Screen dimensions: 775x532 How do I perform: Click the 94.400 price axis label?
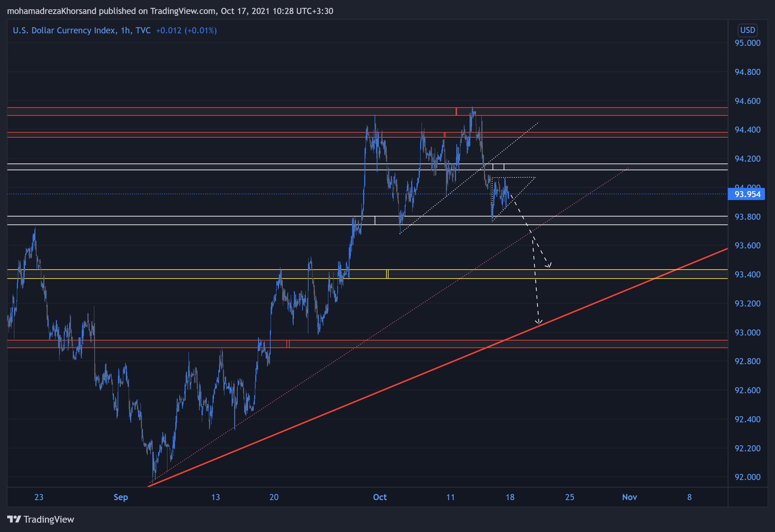[x=747, y=130]
